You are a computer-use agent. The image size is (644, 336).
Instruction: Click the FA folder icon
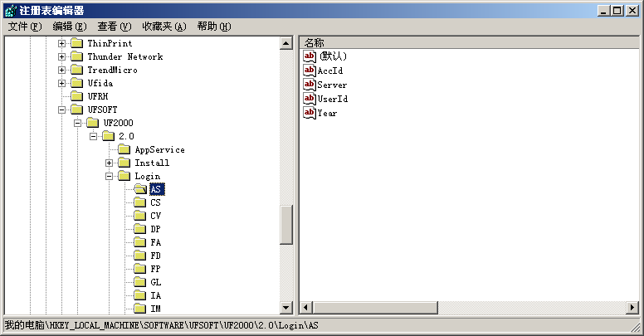coord(140,242)
